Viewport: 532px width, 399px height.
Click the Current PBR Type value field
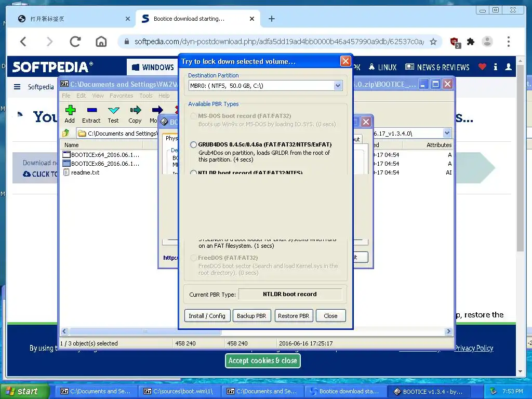pos(290,294)
